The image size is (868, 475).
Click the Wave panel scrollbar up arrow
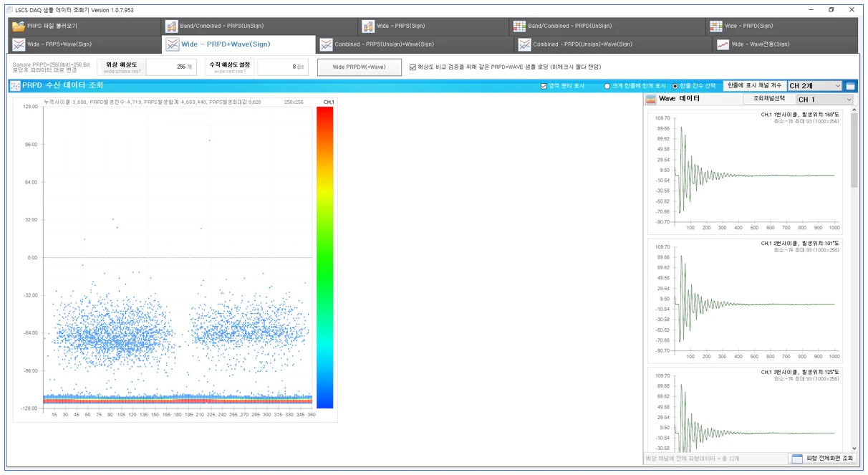[x=854, y=110]
